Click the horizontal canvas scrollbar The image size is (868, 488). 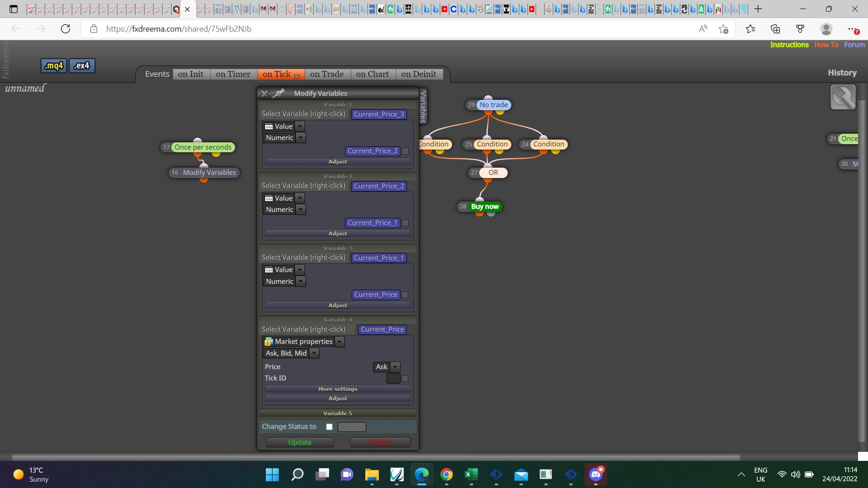376,457
